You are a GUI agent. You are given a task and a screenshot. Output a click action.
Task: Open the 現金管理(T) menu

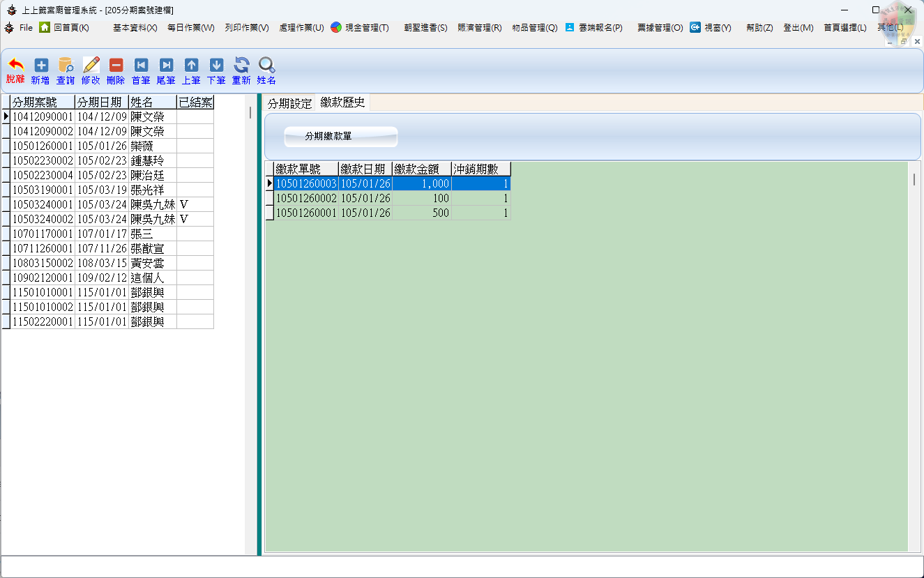point(360,28)
